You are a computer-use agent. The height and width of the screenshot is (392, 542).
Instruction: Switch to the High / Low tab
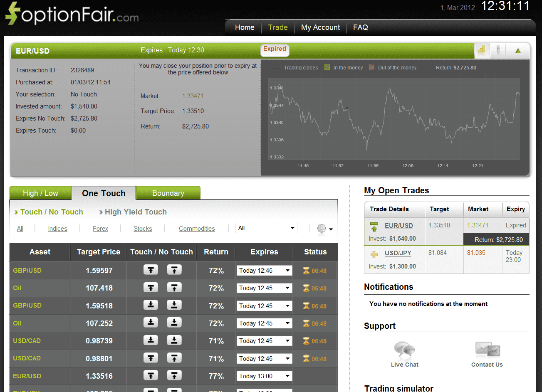click(40, 193)
